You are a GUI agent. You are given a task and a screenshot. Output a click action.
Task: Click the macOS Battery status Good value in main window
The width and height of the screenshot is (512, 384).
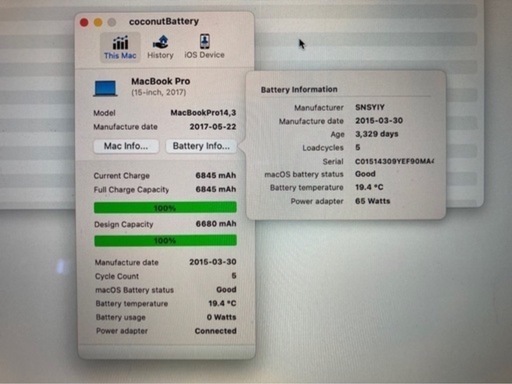pyautogui.click(x=226, y=290)
